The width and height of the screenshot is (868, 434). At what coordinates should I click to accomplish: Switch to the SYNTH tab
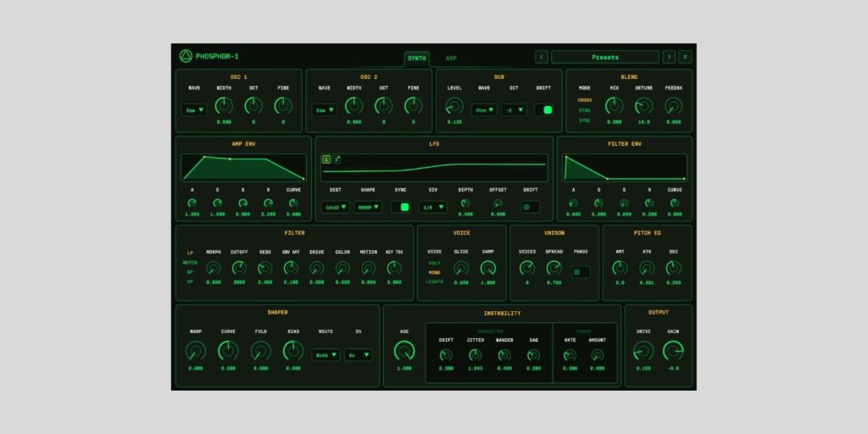pyautogui.click(x=417, y=58)
